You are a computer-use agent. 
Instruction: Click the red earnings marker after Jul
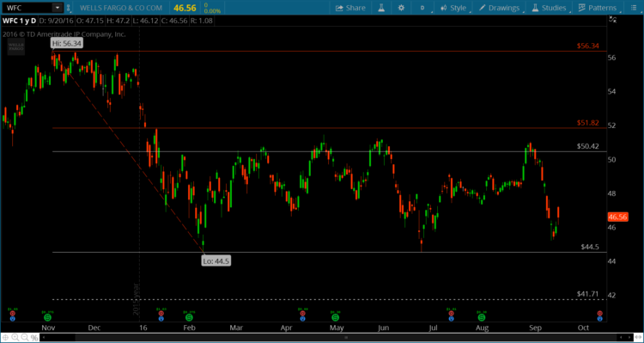[x=451, y=314]
